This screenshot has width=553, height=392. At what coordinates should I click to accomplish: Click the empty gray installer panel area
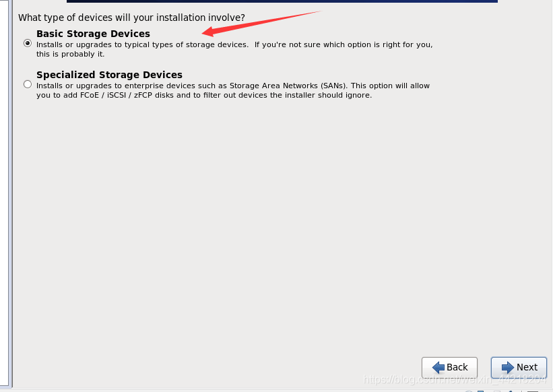pos(269,222)
